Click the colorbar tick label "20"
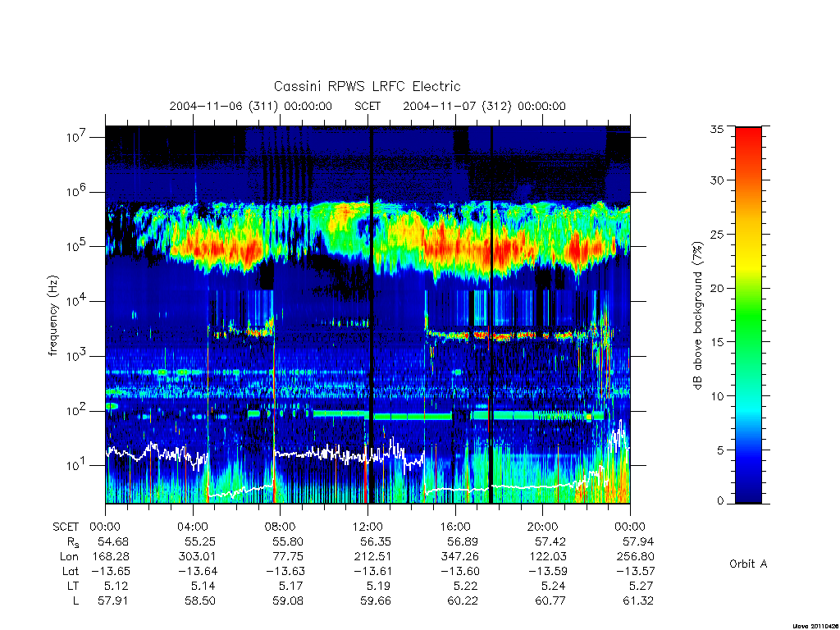This screenshot has width=840, height=630. (716, 288)
